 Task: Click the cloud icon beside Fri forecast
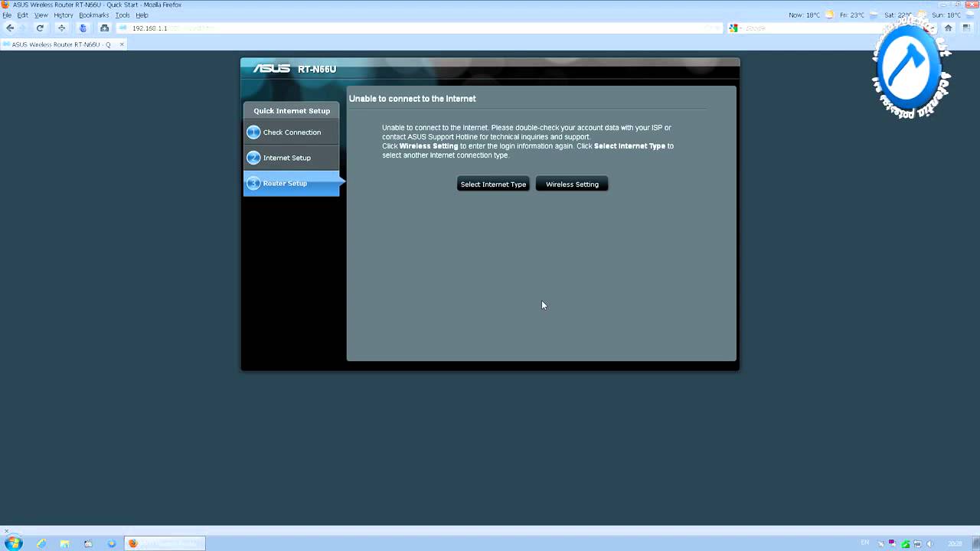tap(874, 15)
